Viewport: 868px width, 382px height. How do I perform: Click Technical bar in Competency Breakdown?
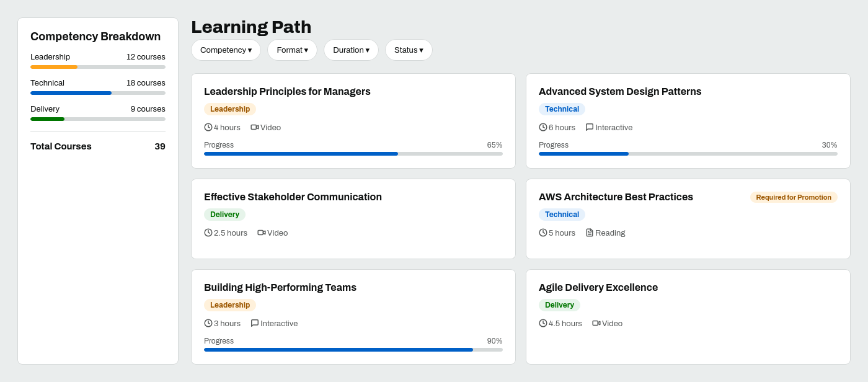point(98,93)
